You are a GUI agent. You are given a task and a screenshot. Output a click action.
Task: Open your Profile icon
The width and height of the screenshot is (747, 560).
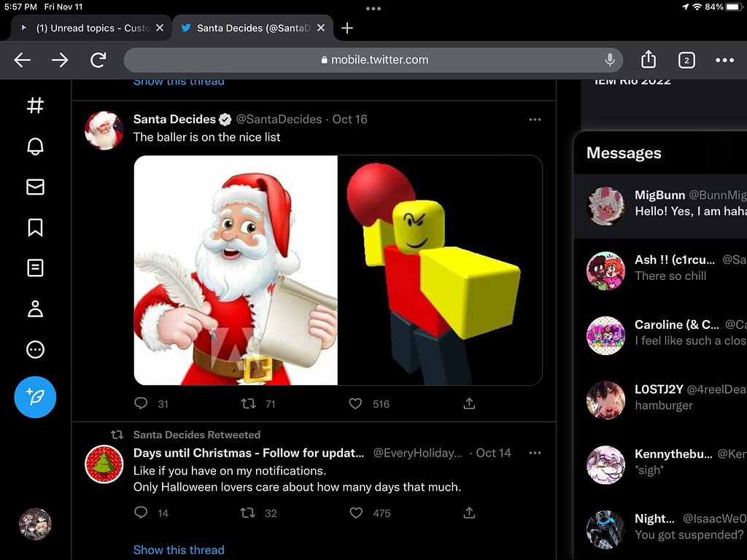[34, 308]
